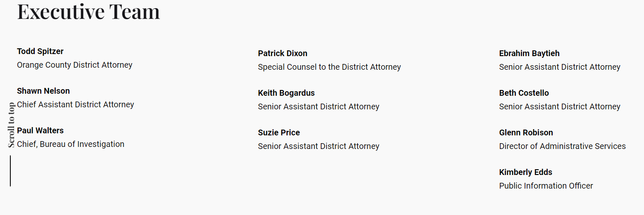644x215 pixels.
Task: Click the Executive Team heading
Action: point(88,12)
